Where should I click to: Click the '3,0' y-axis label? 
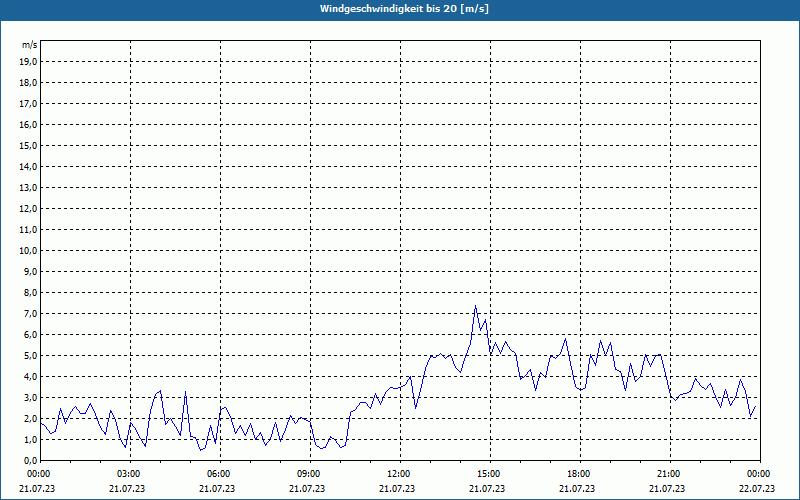tap(31, 397)
